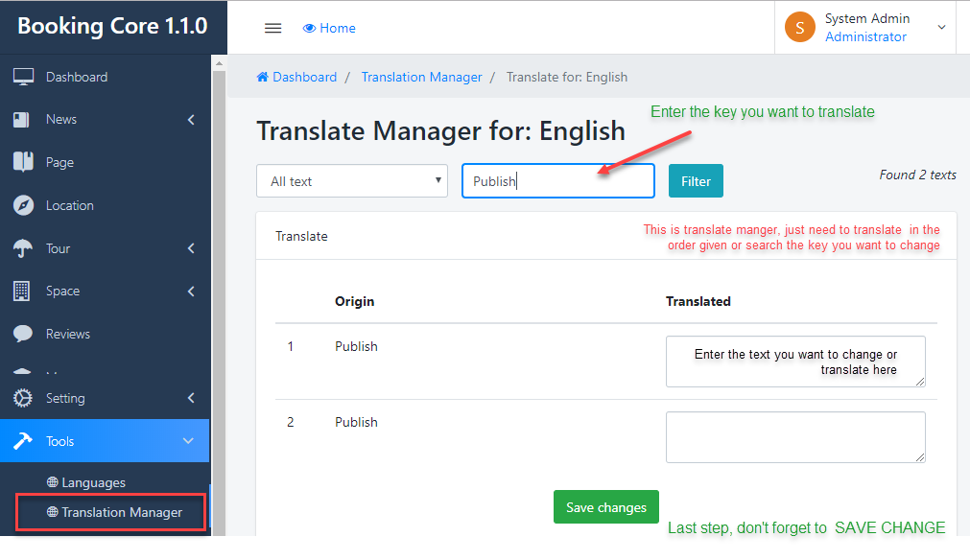Select Translation Manager in sidebar
970x560 pixels.
click(x=121, y=512)
